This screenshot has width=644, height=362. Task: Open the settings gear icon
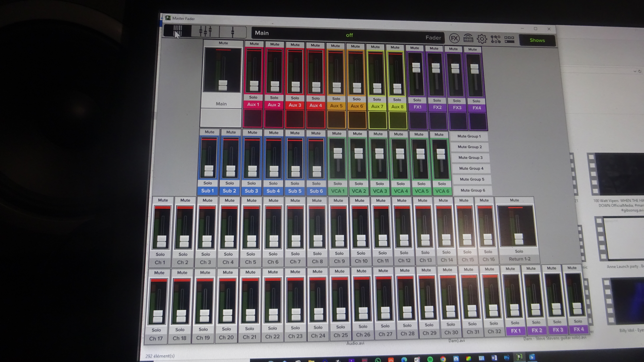click(x=482, y=39)
